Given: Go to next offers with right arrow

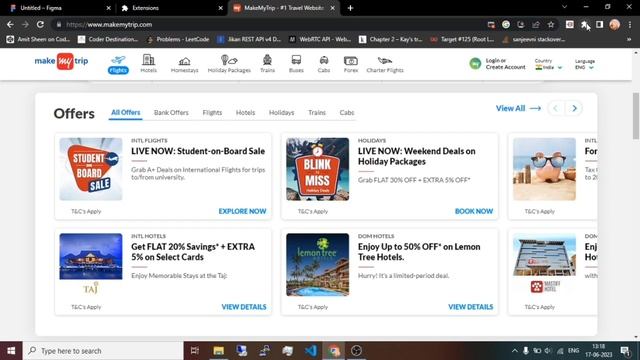Looking at the screenshot, I should point(574,108).
